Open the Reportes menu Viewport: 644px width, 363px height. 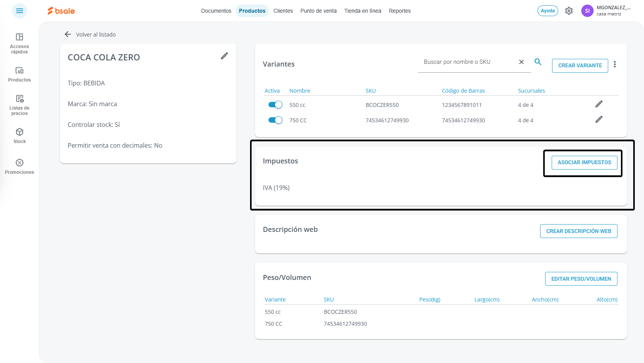(x=400, y=11)
